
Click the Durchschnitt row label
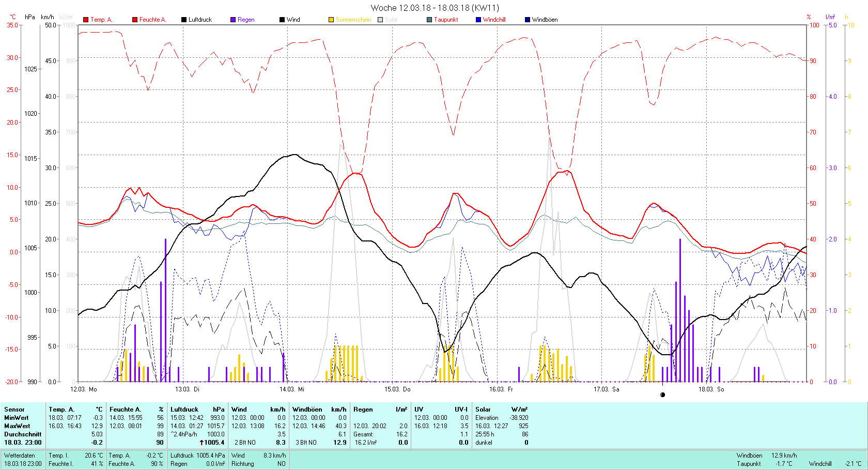tap(23, 434)
